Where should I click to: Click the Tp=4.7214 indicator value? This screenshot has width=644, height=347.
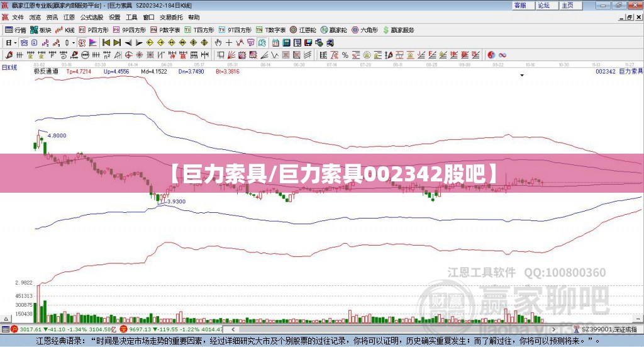coord(79,71)
